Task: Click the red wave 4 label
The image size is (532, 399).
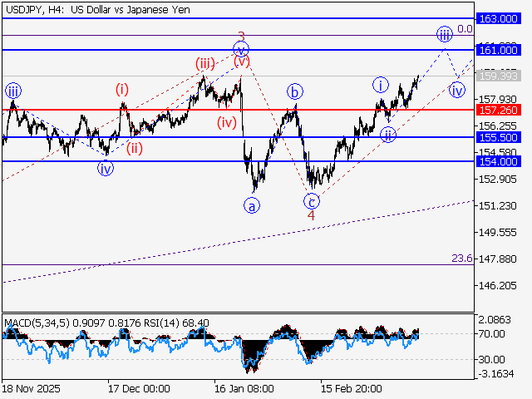Action: [311, 215]
